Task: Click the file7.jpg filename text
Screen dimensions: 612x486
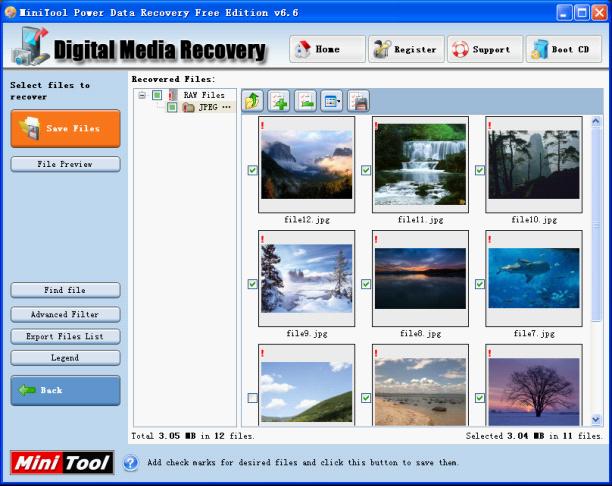Action: (x=534, y=334)
